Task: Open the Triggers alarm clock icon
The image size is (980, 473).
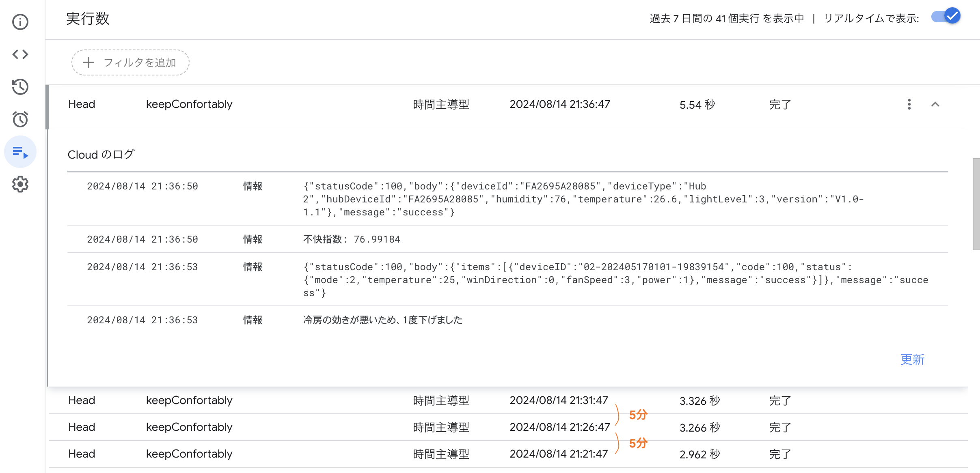Action: point(20,119)
